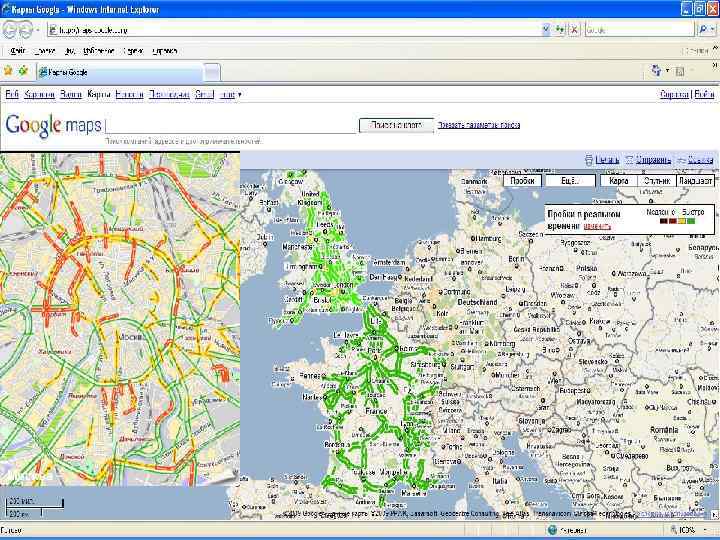Toggle the overview map corner arrow
720x540 pixels.
[x=715, y=514]
